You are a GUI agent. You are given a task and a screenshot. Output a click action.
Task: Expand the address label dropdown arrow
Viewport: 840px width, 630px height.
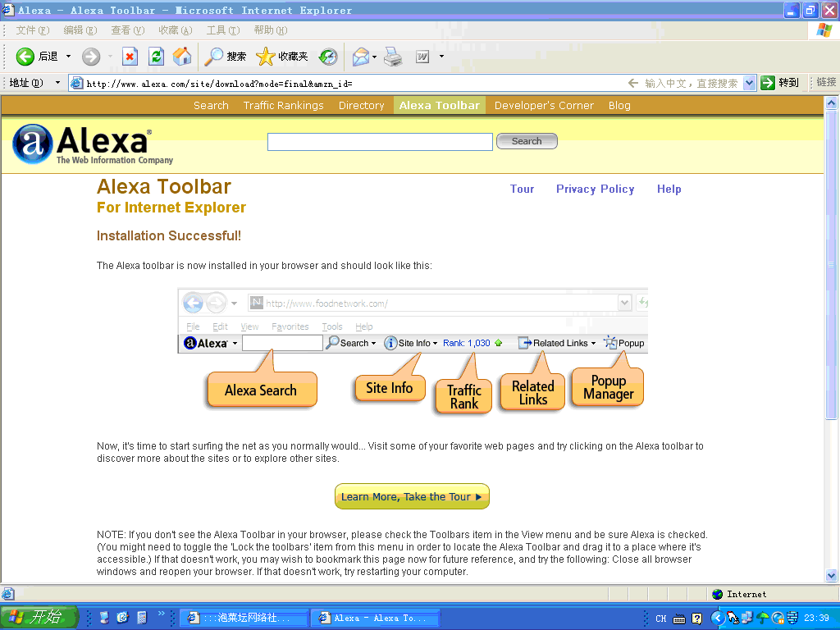[x=57, y=83]
